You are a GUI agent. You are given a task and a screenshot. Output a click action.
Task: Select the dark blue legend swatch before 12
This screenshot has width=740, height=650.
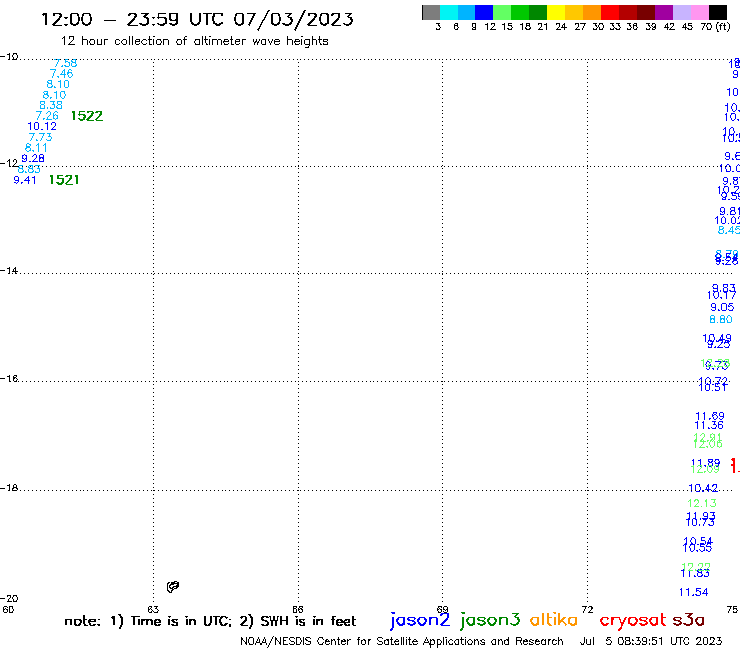484,12
